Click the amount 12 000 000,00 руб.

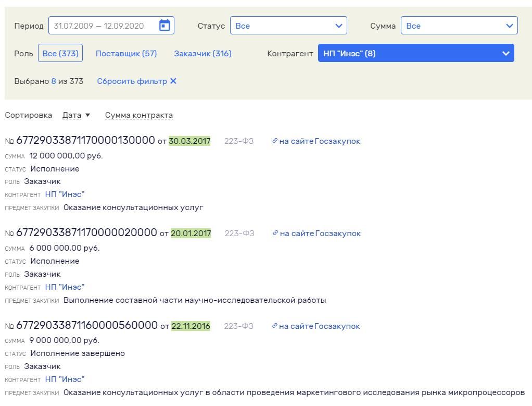66,156
